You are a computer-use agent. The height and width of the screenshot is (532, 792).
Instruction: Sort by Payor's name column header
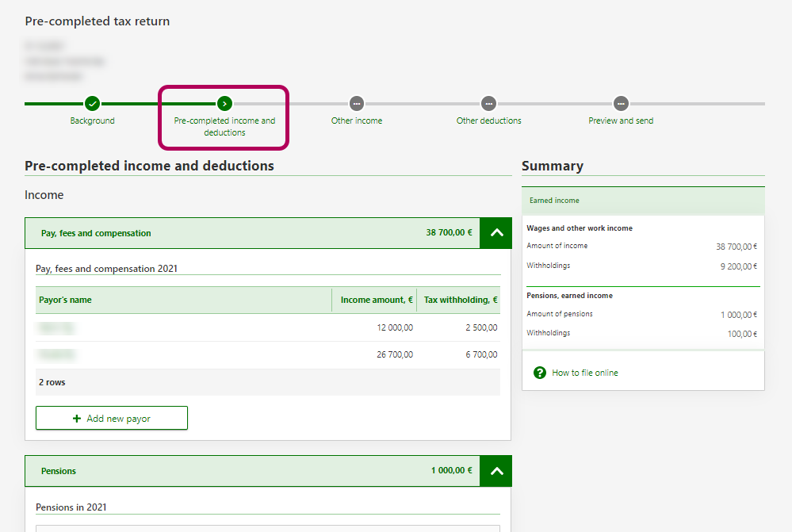(x=66, y=300)
